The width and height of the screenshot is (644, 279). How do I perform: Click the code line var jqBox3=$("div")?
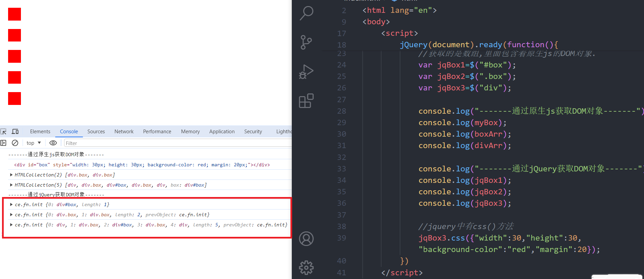click(465, 88)
